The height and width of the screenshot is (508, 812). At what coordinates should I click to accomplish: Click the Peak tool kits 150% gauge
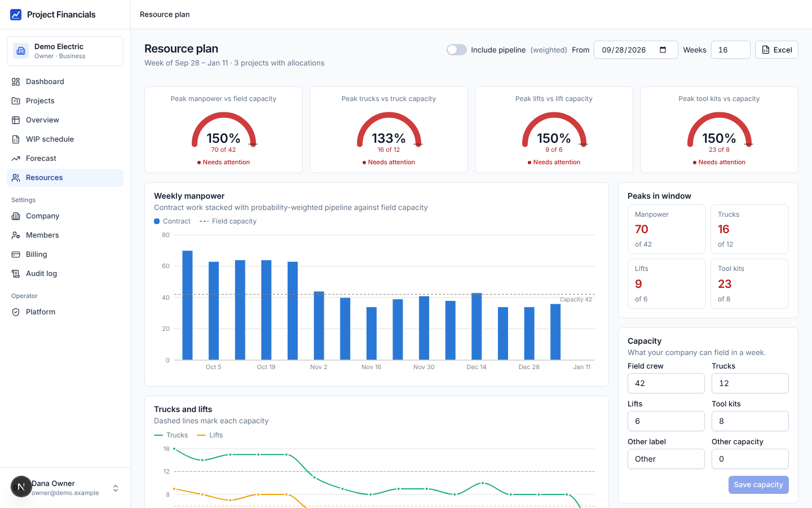[x=720, y=131]
